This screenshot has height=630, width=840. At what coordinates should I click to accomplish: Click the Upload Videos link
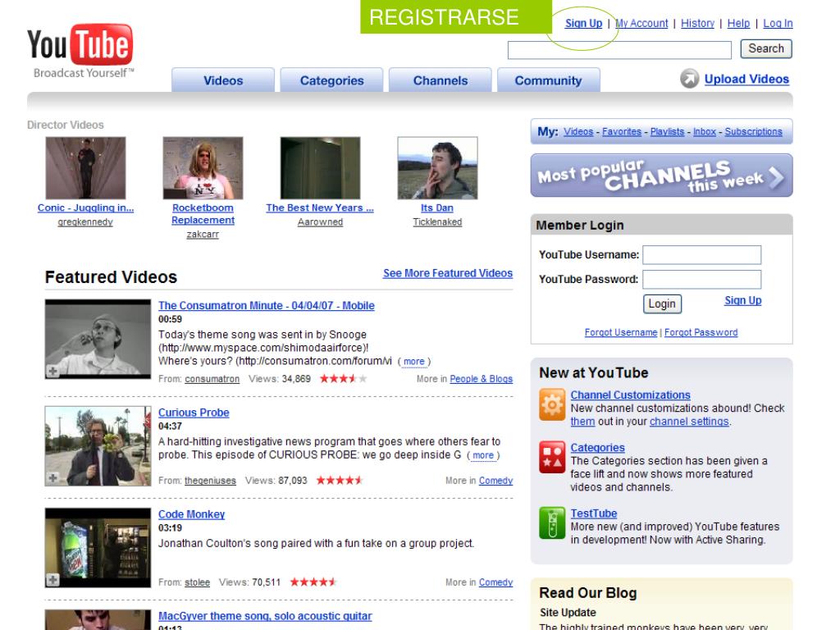(746, 80)
